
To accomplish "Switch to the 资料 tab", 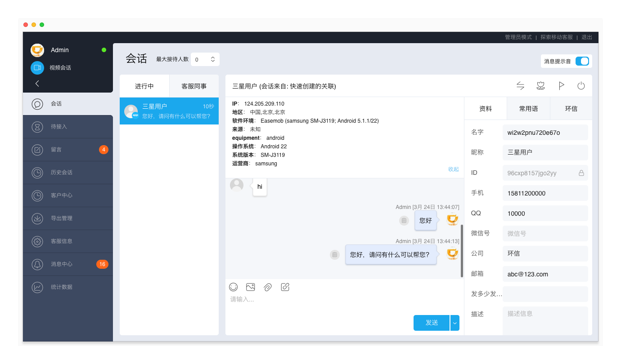I will click(x=486, y=109).
